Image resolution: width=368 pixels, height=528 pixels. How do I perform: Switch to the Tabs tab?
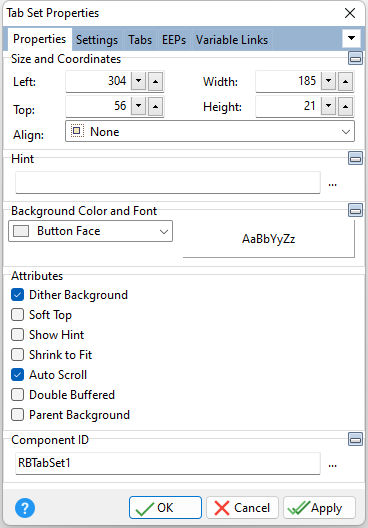(140, 40)
